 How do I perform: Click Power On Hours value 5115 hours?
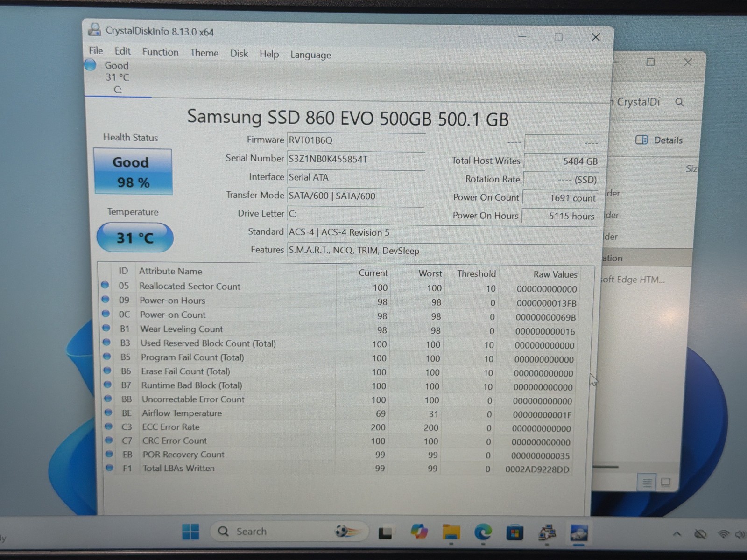point(559,216)
